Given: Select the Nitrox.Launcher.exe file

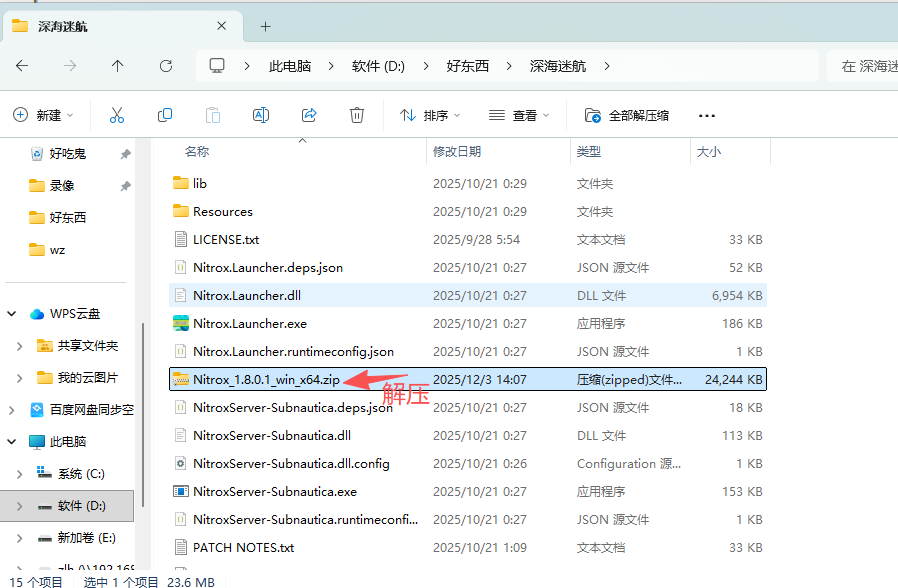Looking at the screenshot, I should tap(250, 324).
